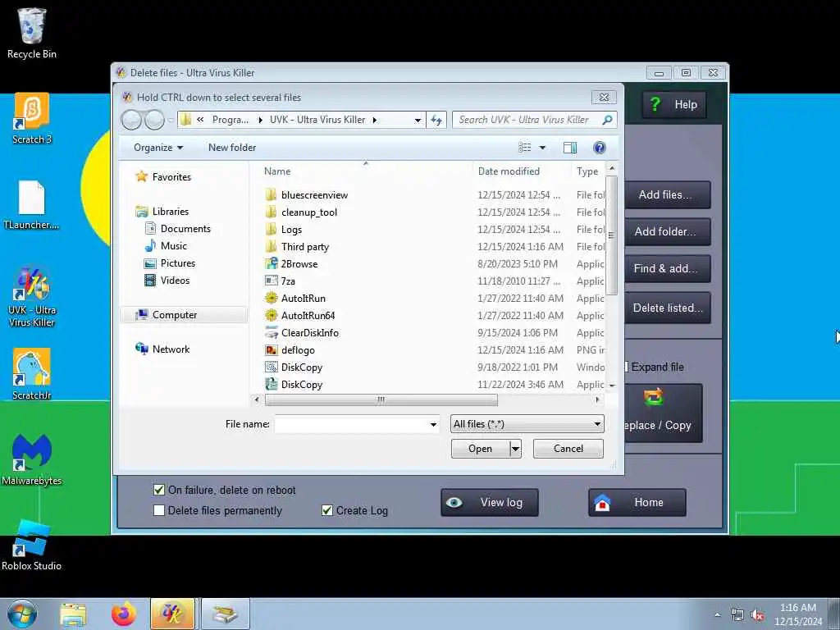
Task: Select UVK - Ultra Virus Killer desktop shortcut
Action: [32, 297]
